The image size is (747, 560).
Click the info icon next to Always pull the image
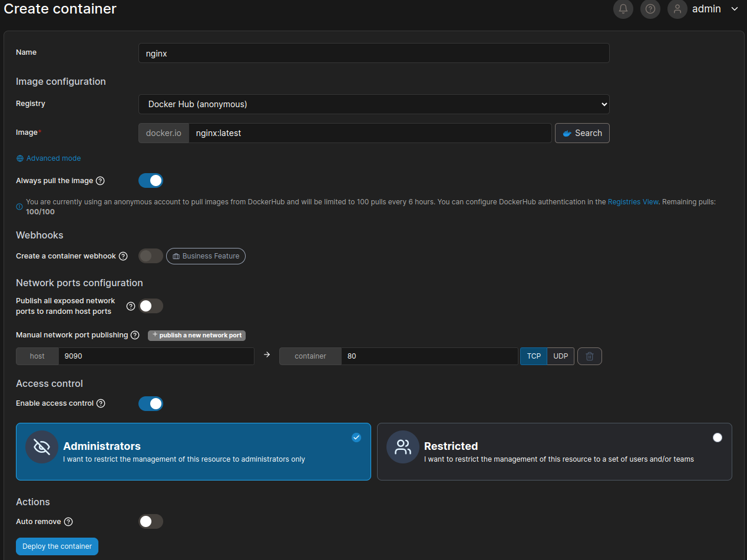pos(100,181)
